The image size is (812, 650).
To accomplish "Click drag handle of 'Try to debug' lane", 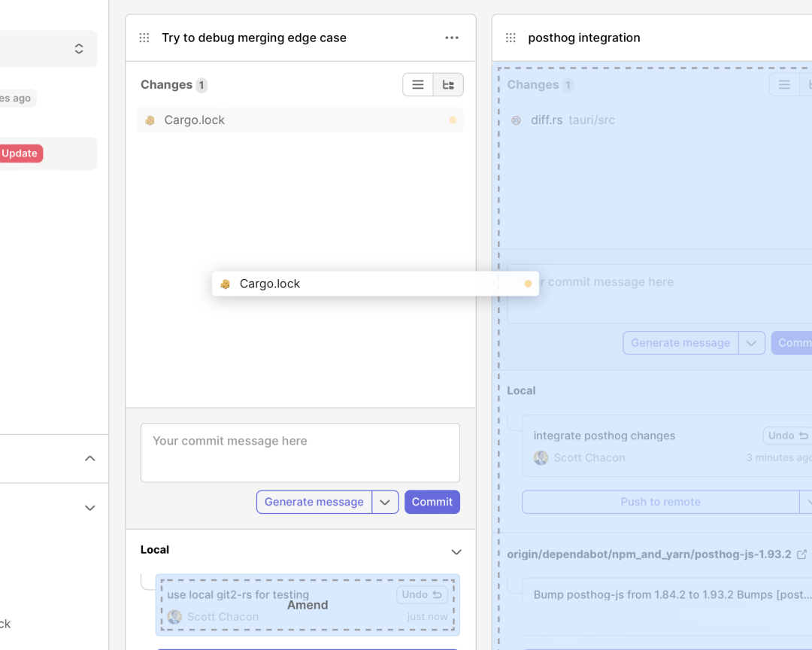I will [144, 38].
